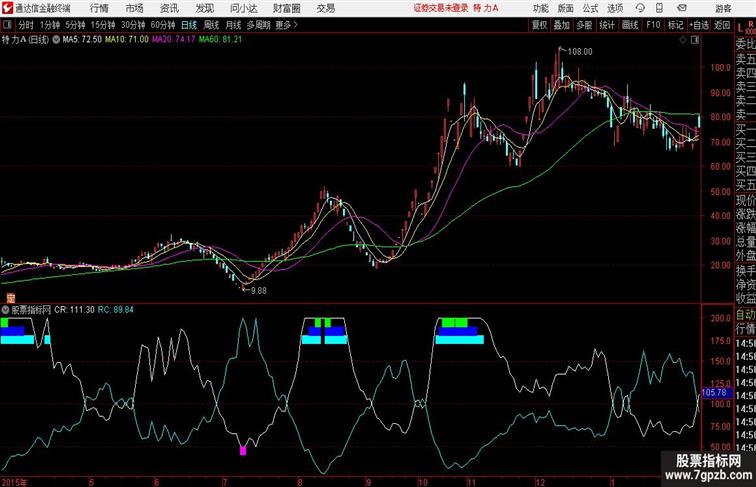This screenshot has height=487, width=756.
Task: Click the 标记 mark button
Action: coord(675,25)
